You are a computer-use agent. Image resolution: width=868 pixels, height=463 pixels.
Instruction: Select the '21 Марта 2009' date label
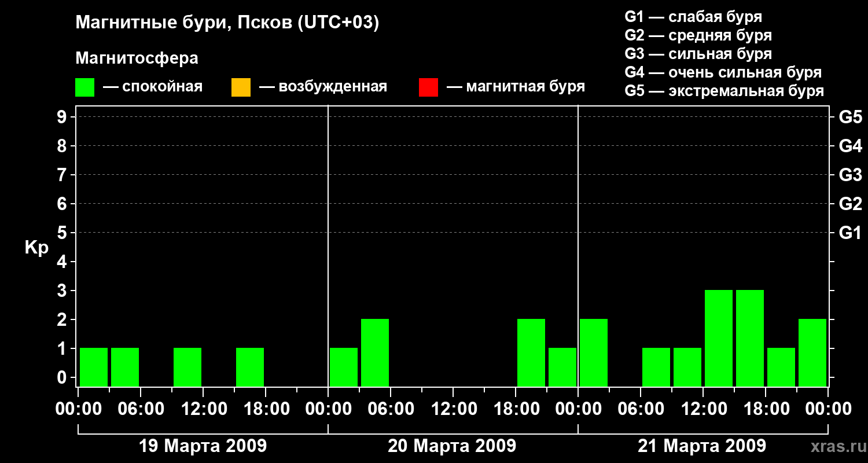pos(701,446)
